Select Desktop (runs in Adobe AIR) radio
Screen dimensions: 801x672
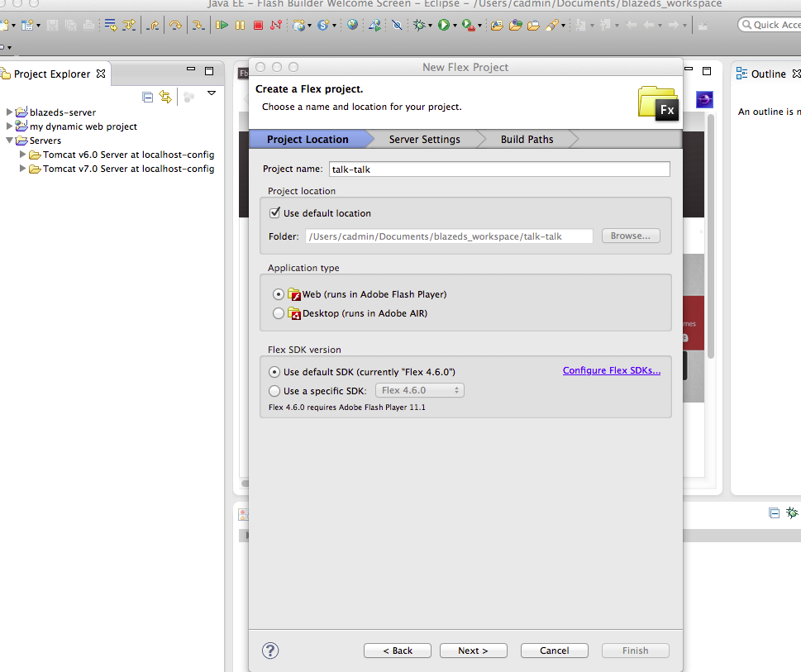tap(279, 313)
